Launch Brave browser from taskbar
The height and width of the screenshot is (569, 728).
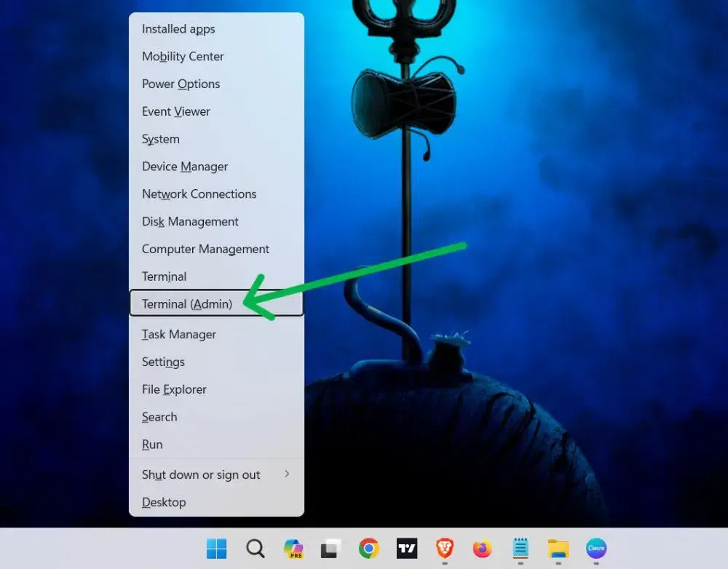(x=445, y=549)
